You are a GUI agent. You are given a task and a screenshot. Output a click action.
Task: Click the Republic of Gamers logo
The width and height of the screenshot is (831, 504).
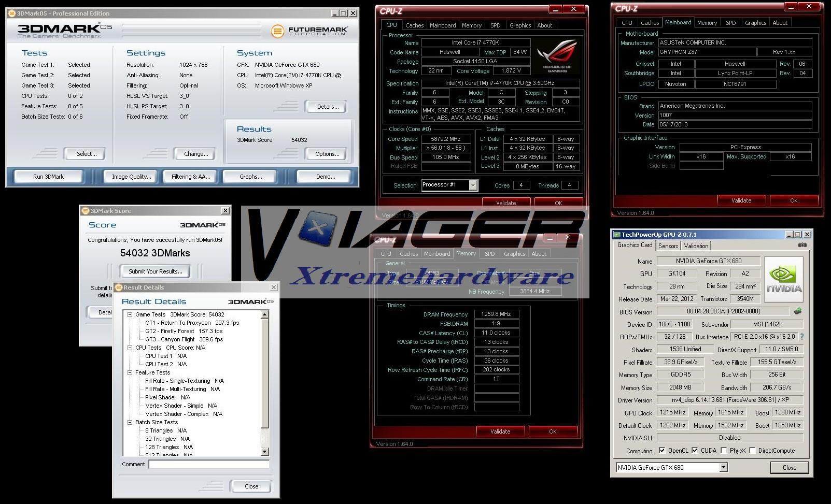[x=557, y=55]
